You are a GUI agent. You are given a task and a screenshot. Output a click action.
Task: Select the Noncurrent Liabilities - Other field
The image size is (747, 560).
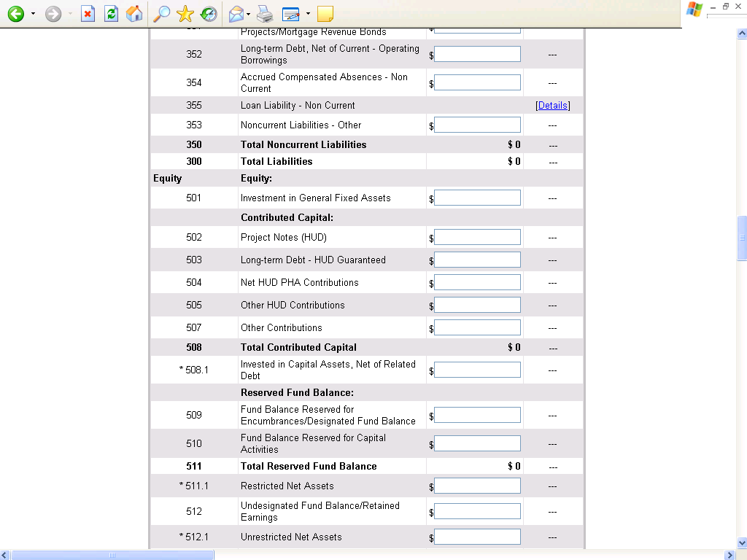click(x=477, y=125)
